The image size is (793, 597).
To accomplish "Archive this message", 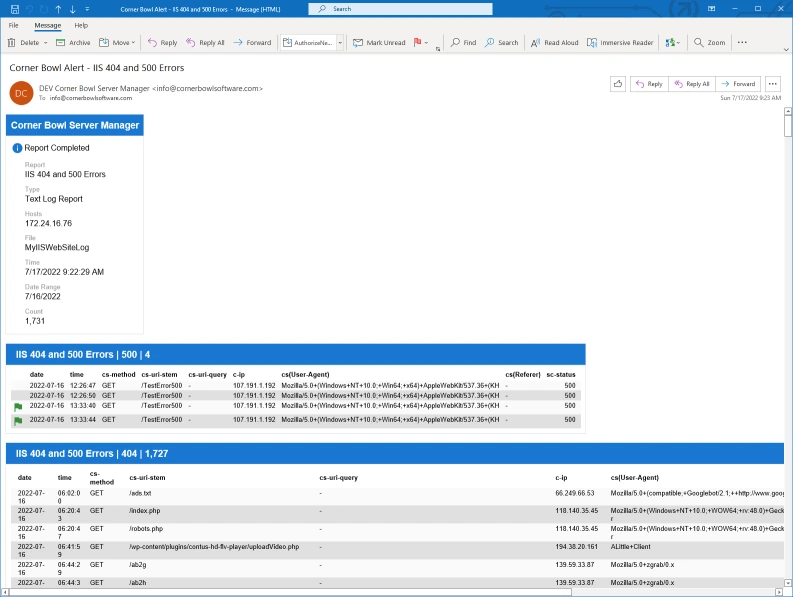I will pos(73,42).
